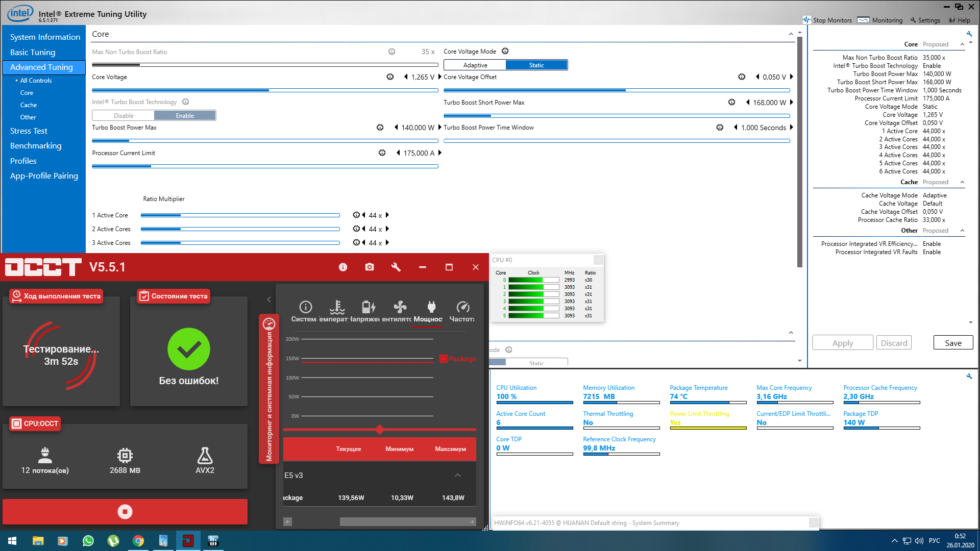The image size is (980, 551).
Task: Open the frequency gauge icon in OCCT
Action: [x=462, y=307]
